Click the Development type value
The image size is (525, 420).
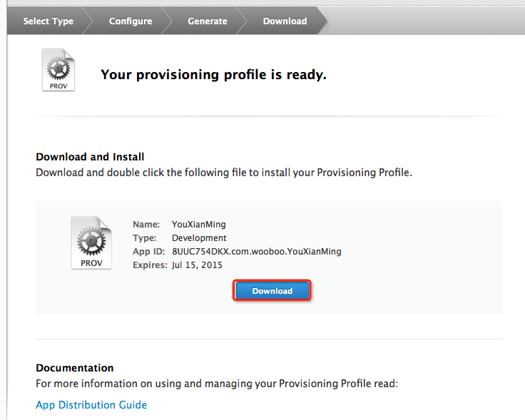click(199, 238)
